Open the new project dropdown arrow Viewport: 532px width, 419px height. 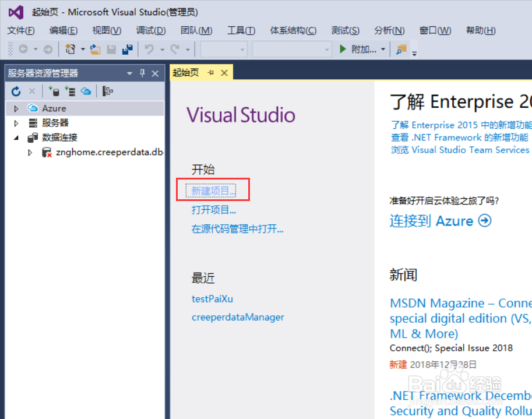83,50
